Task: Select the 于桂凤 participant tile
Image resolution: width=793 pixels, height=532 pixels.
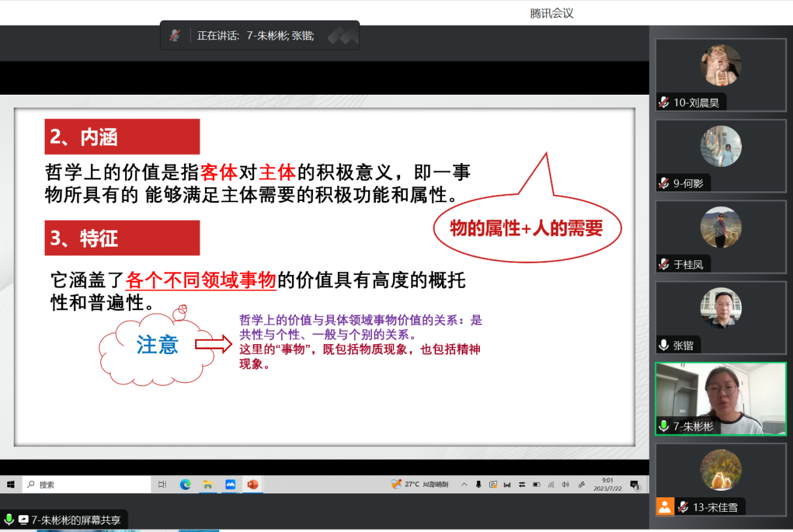Action: 720,236
